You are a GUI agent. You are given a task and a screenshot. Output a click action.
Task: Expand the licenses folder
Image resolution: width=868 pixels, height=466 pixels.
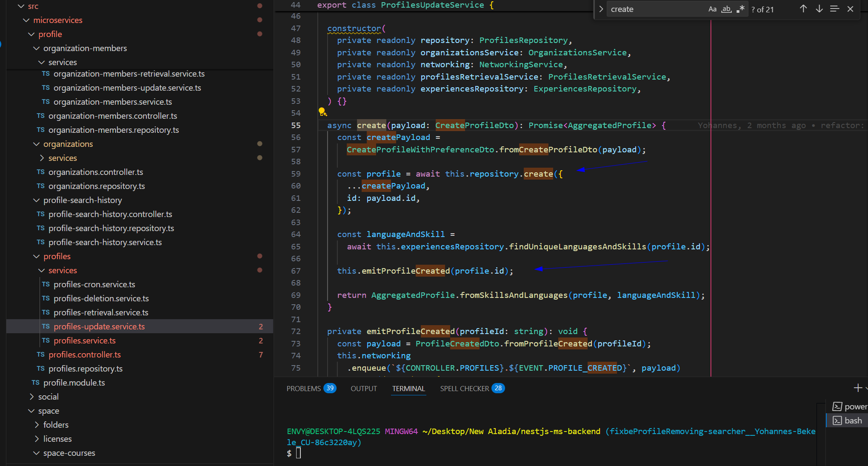37,439
